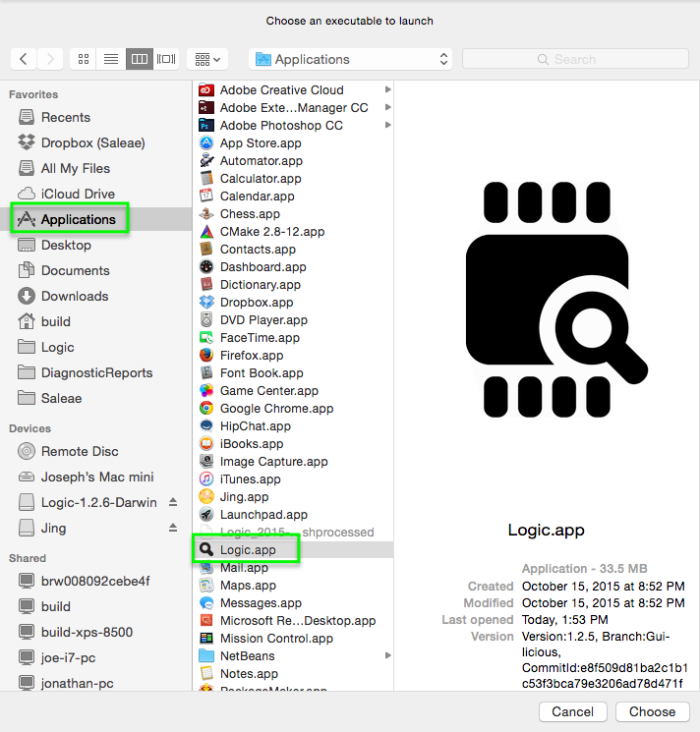Screen dimensions: 700x732
Task: Switch to Cover Flow view mode
Action: pyautogui.click(x=167, y=59)
